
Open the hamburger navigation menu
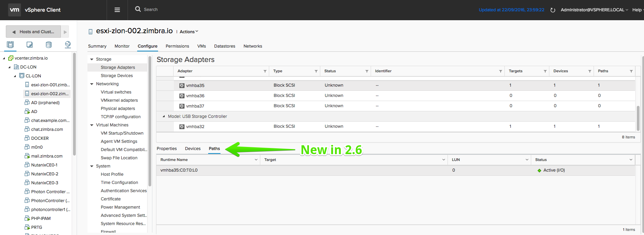pos(117,10)
